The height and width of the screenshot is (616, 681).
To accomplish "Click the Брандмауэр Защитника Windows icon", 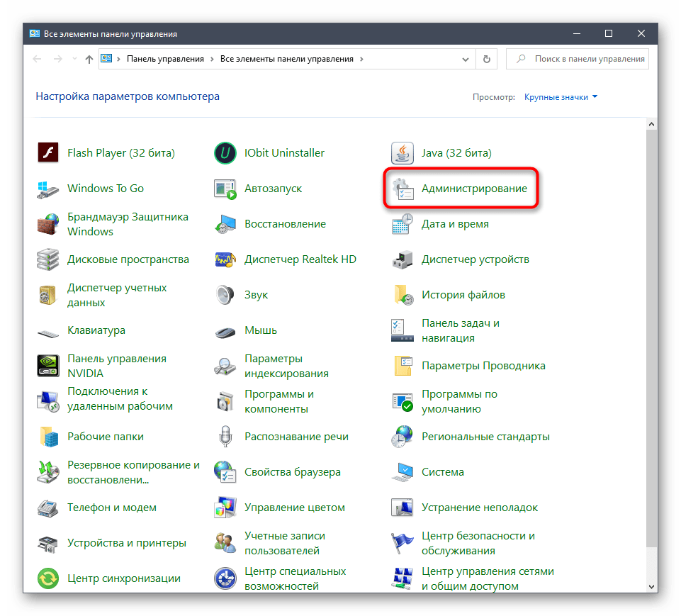I will click(x=48, y=224).
